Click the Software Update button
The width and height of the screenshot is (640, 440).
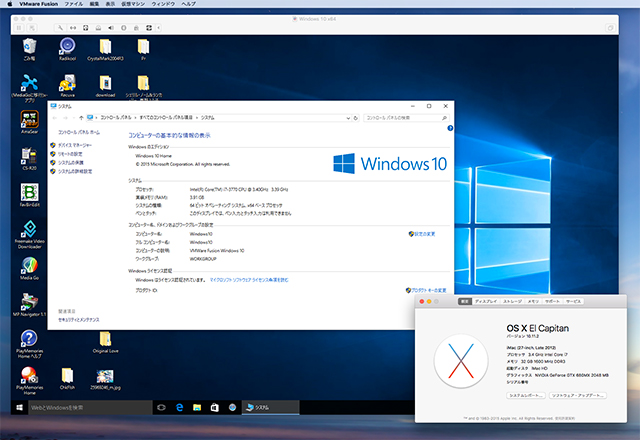click(x=578, y=395)
